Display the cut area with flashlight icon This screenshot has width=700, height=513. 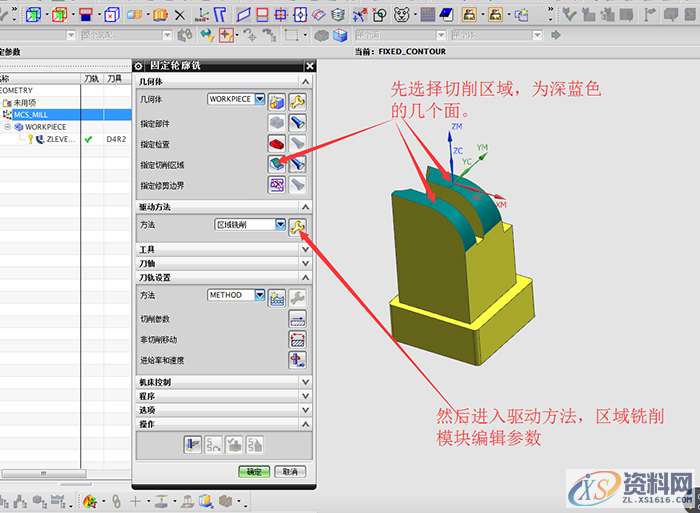click(297, 164)
